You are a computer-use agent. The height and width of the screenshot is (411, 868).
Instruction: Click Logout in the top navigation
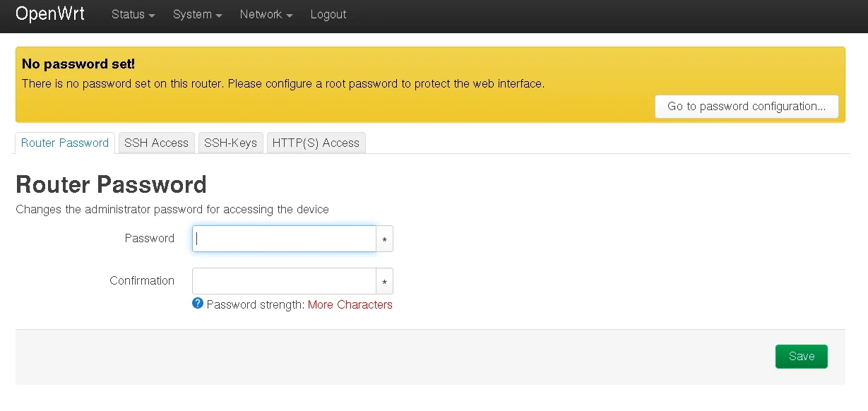pos(328,14)
